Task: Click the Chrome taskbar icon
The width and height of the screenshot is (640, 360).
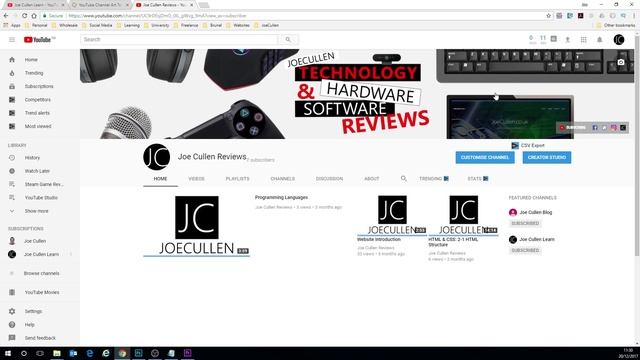Action: point(122,353)
